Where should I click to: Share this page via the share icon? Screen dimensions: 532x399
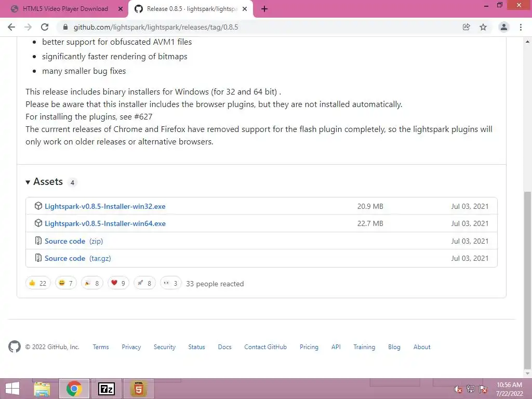(x=466, y=27)
